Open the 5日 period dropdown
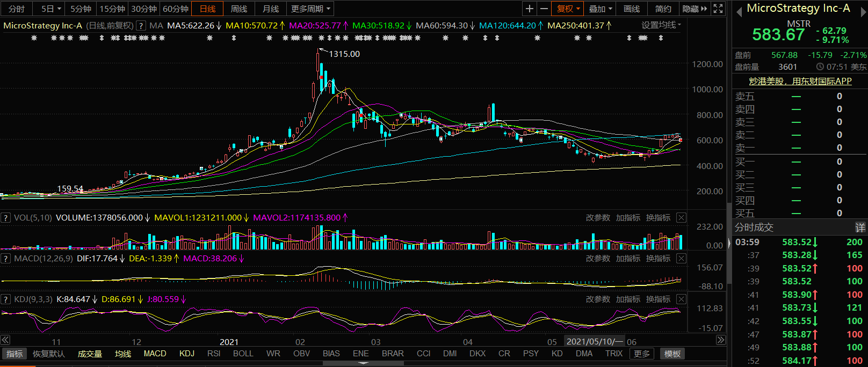The image size is (868, 367). (51, 9)
